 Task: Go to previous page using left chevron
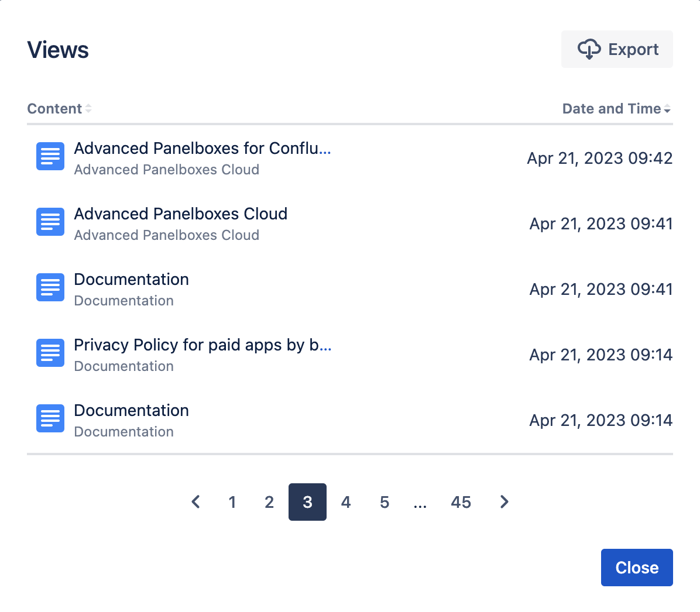(196, 502)
